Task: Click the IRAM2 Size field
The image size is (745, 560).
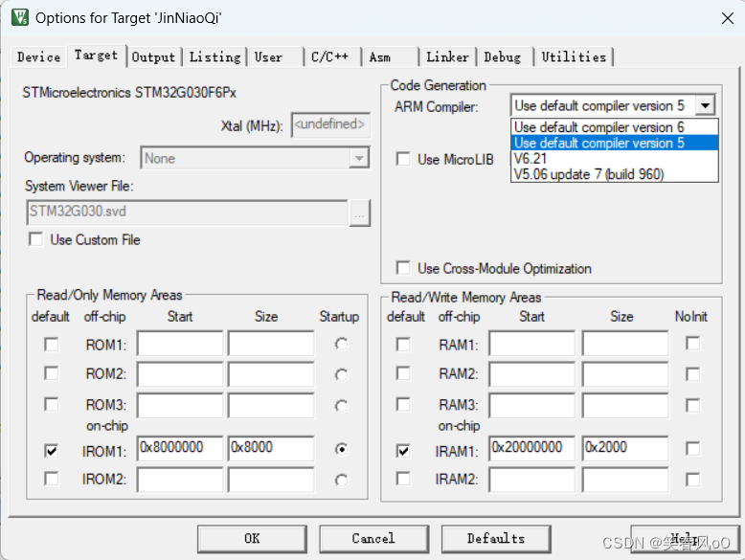Action: coord(625,480)
